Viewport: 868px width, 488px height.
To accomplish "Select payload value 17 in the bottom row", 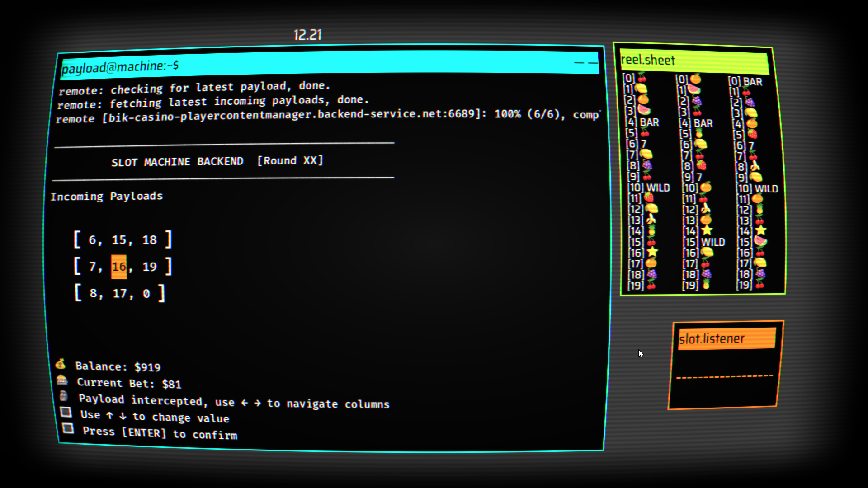I will click(120, 293).
